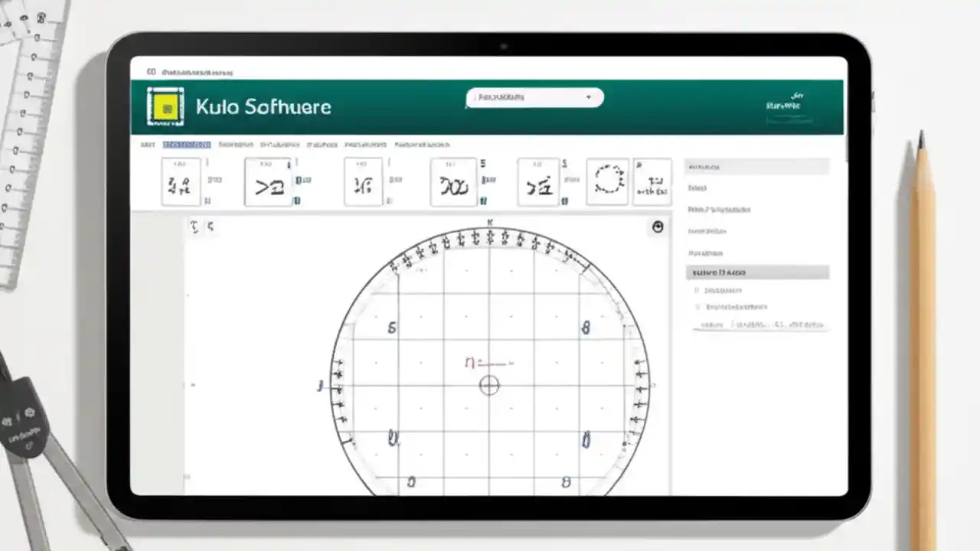Viewport: 980px width, 551px height.
Task: Select the curve sketch tool
Action: click(x=453, y=181)
